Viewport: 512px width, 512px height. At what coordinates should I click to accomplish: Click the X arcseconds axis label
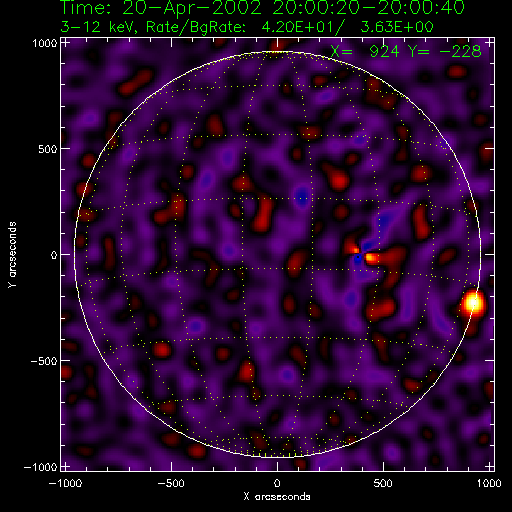(277, 497)
